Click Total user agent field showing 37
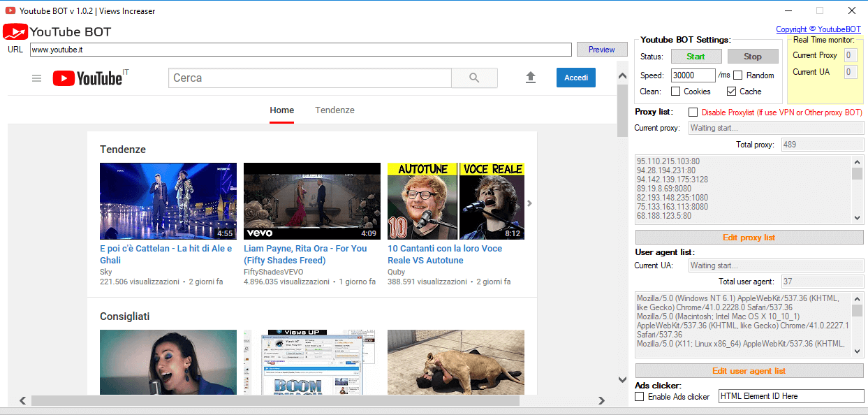The image size is (868, 415). (823, 282)
